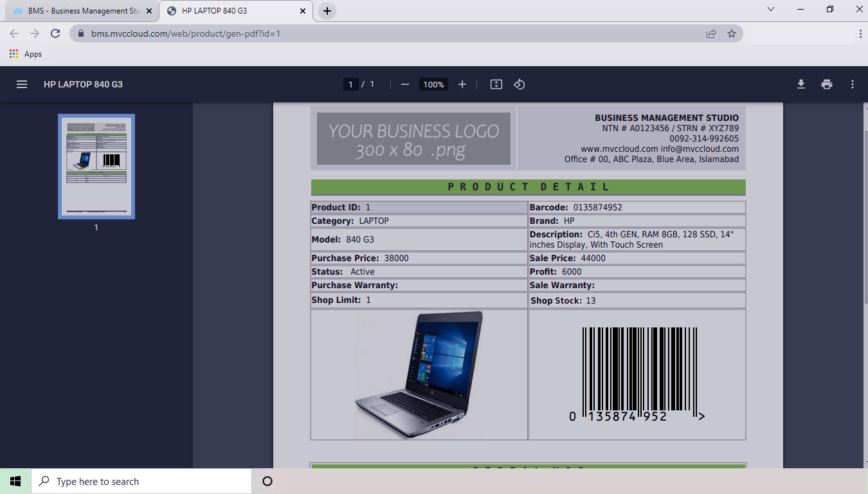Screen dimensions: 868x494
Task: Select the page 1 thumbnail
Action: tap(96, 167)
